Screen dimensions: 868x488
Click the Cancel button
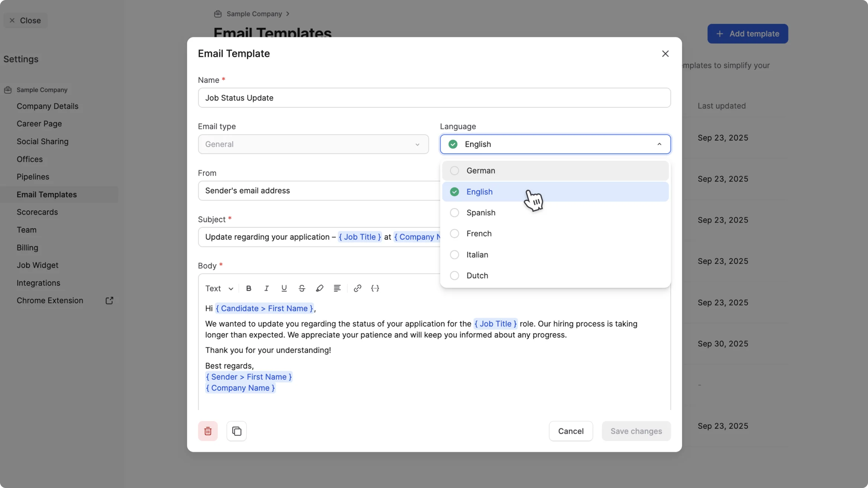(570, 431)
